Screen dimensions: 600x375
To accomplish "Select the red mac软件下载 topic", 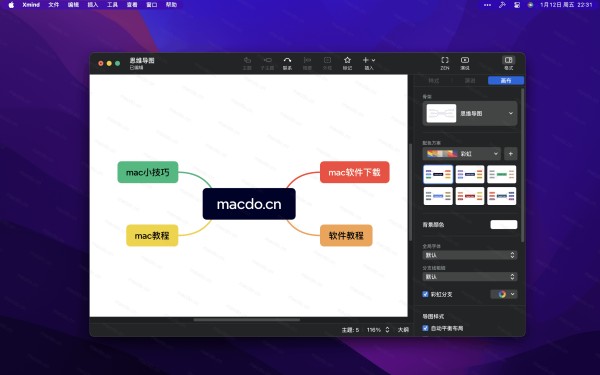I will coord(354,172).
